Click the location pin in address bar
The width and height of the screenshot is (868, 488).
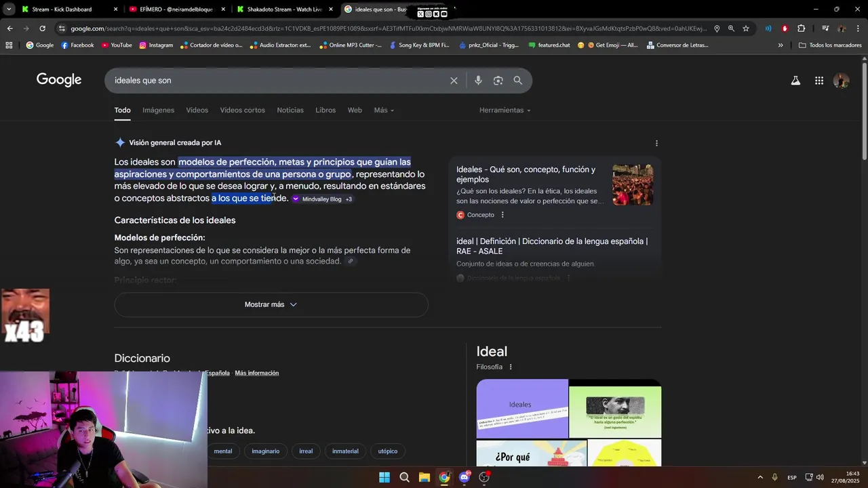tap(717, 28)
